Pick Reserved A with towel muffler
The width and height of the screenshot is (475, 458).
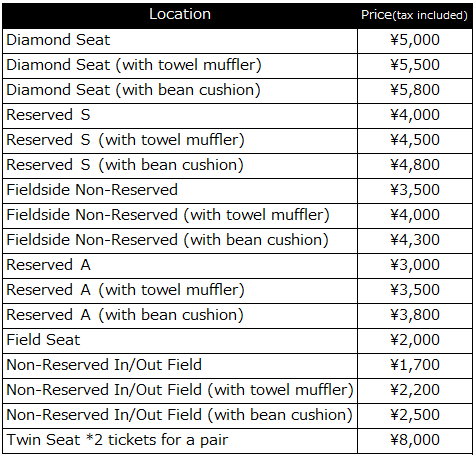click(x=237, y=290)
